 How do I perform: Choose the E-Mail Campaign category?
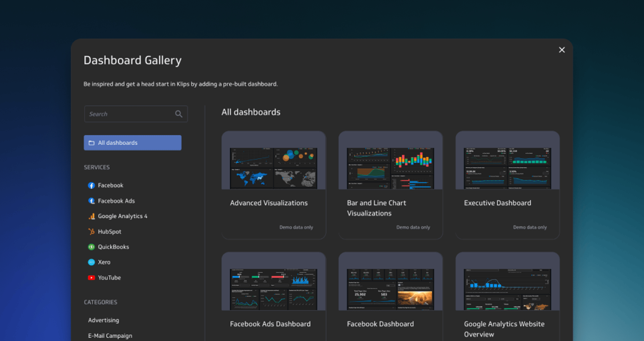tap(110, 336)
